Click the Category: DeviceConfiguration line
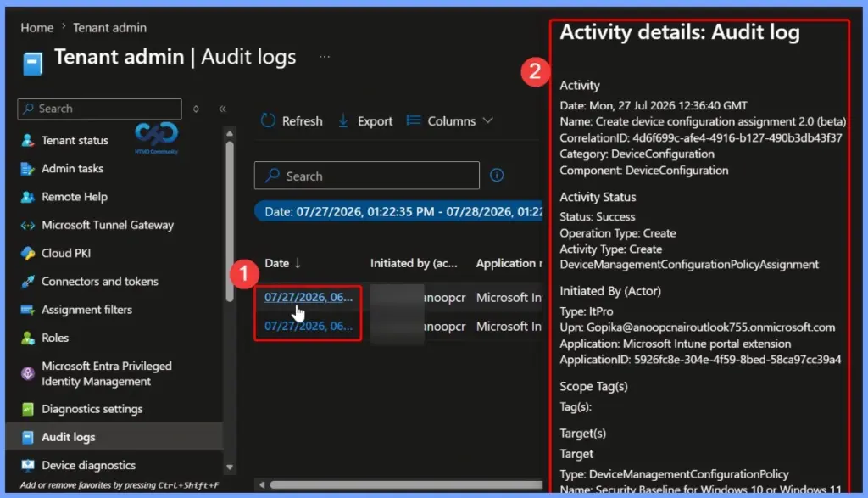 tap(637, 154)
